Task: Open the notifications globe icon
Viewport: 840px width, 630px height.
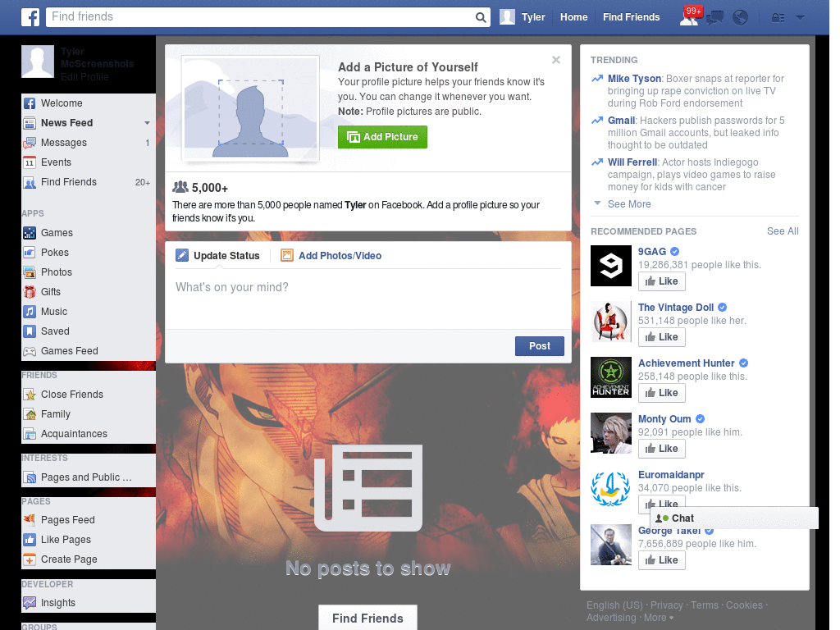Action: click(x=741, y=18)
